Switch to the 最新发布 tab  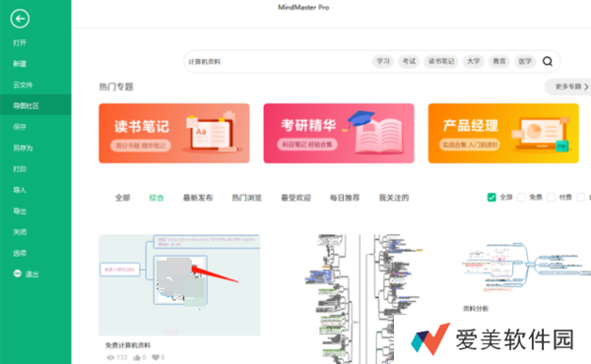pos(198,198)
